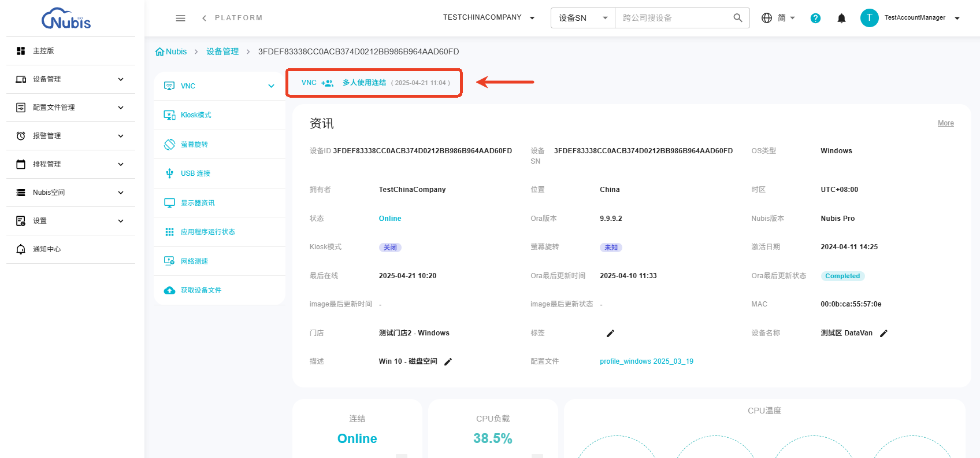The image size is (980, 458).
Task: Open the TESTCHINACOMPANY company dropdown
Action: coord(489,18)
